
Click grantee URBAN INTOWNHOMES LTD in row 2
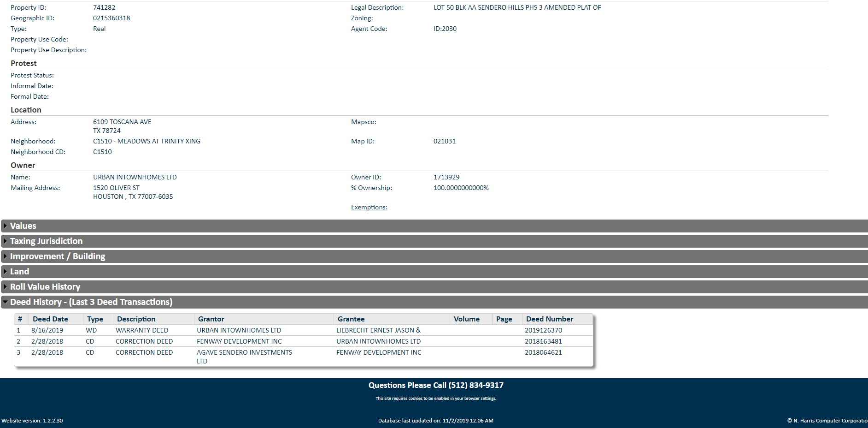click(378, 341)
